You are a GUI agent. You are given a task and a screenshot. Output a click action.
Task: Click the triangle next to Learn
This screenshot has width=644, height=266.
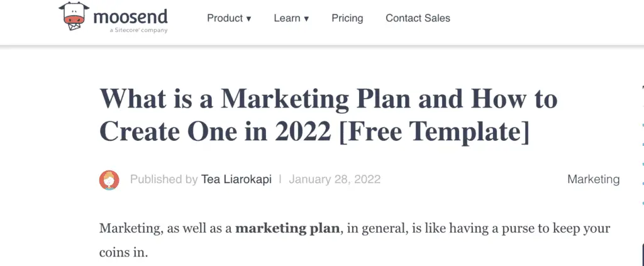[x=306, y=19]
